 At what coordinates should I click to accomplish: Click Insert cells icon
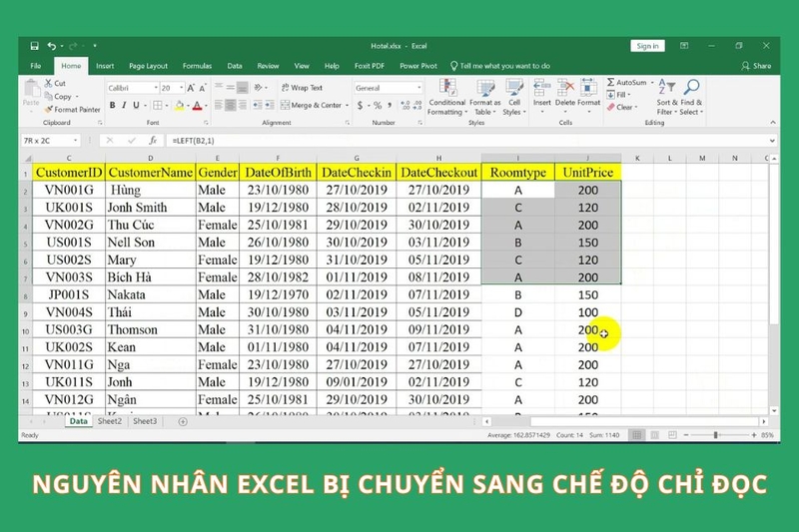tap(541, 88)
